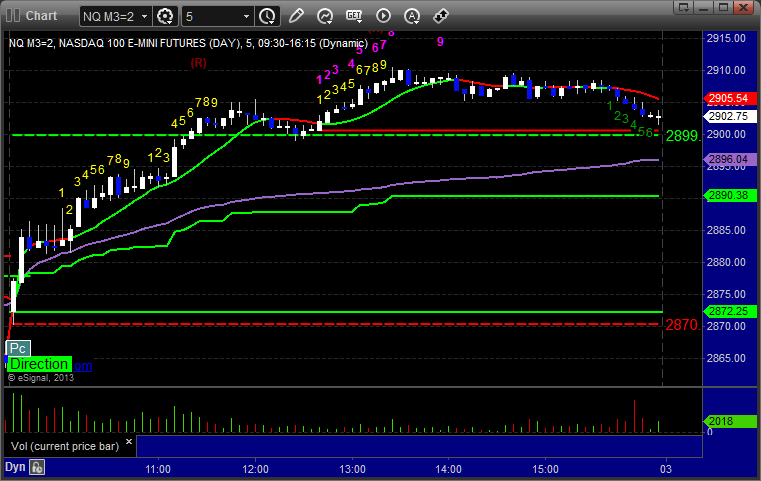Screen dimensions: 761x481
Task: Click the Pc badge on the chart
Action: pos(18,348)
